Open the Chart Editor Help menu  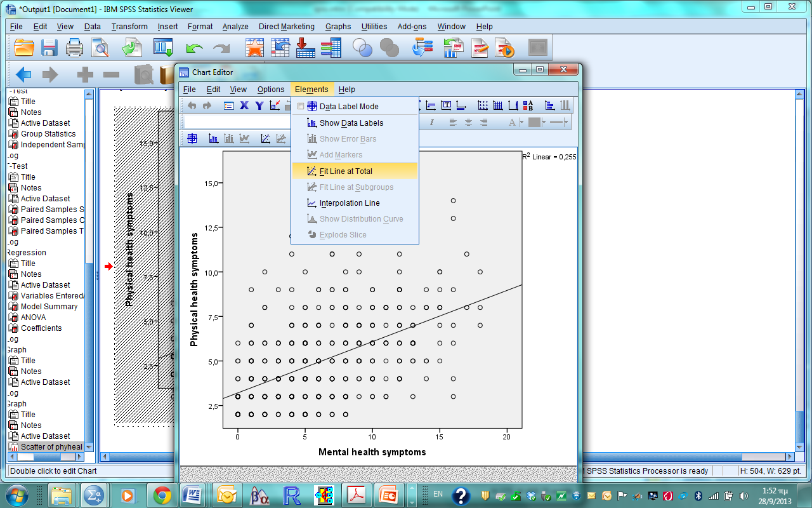347,90
